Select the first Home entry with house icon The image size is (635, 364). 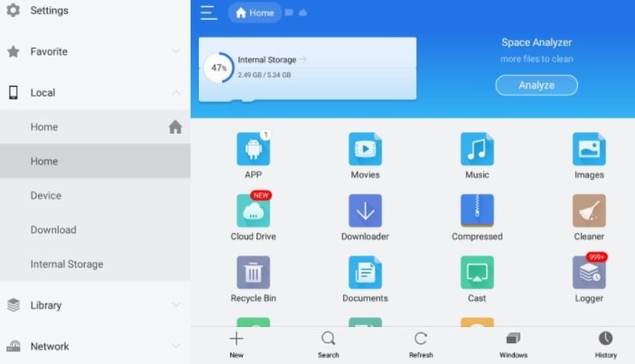pyautogui.click(x=95, y=126)
